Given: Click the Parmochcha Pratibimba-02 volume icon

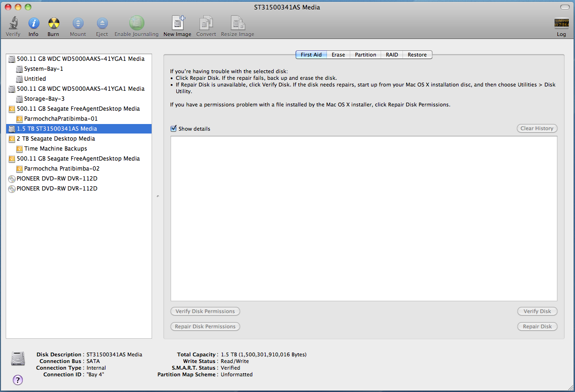Looking at the screenshot, I should click(19, 169).
